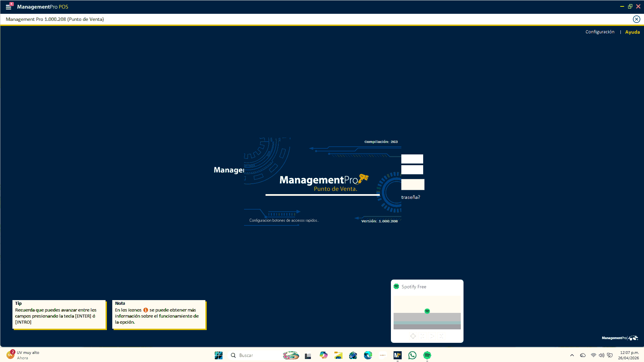644x362 pixels.
Task: Skip to next track in Spotify preview
Action: point(441,336)
